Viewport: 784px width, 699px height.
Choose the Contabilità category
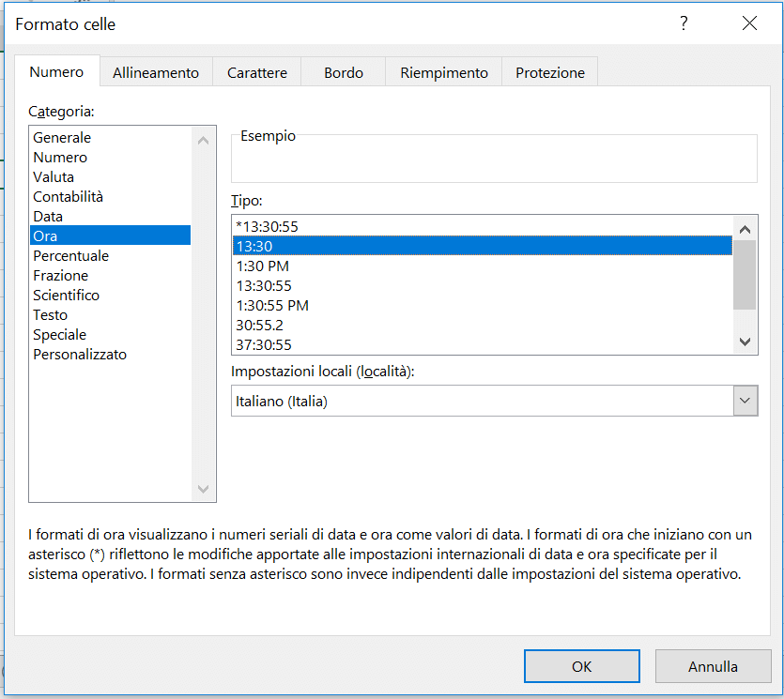[x=111, y=196]
